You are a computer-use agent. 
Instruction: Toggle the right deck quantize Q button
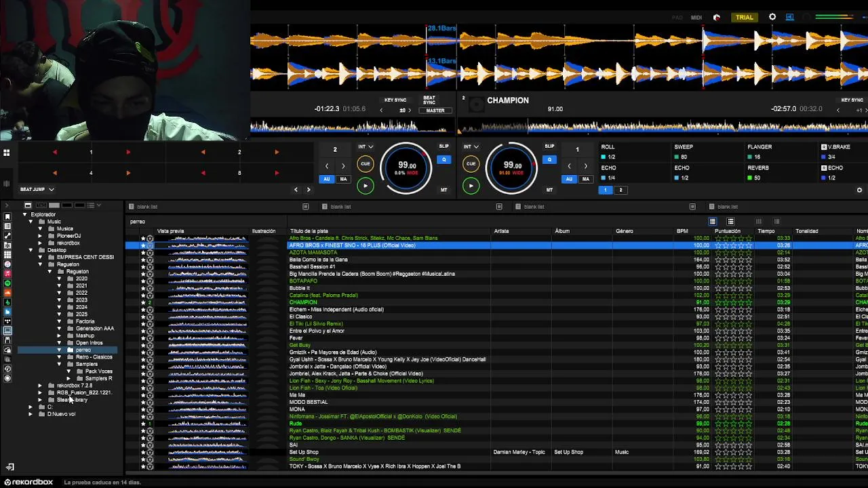[x=549, y=160]
